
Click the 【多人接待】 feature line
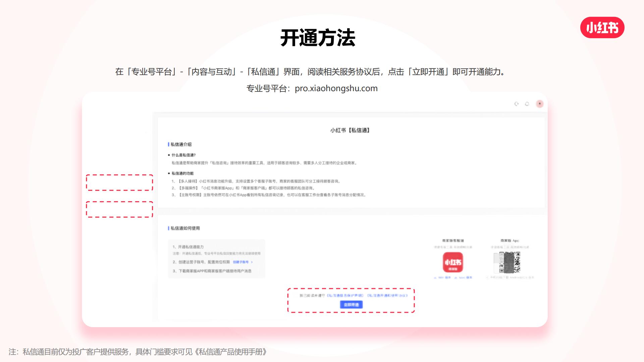pyautogui.click(x=257, y=181)
